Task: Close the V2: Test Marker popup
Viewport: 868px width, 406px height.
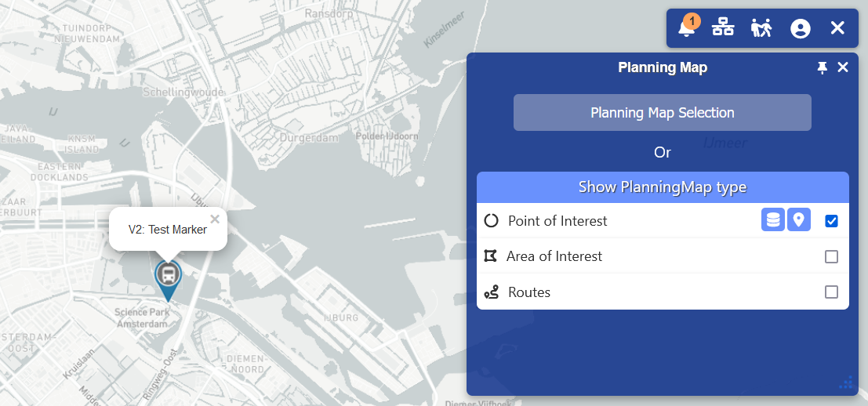Action: (215, 219)
